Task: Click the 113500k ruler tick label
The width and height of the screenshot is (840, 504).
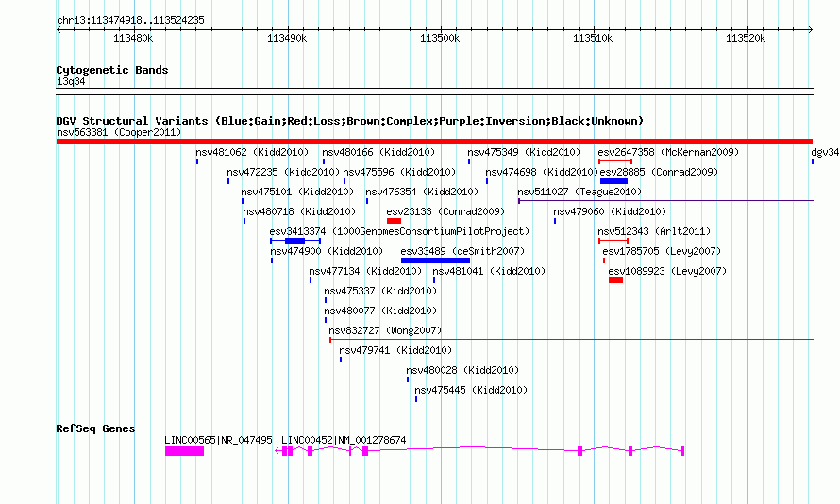Action: [440, 39]
